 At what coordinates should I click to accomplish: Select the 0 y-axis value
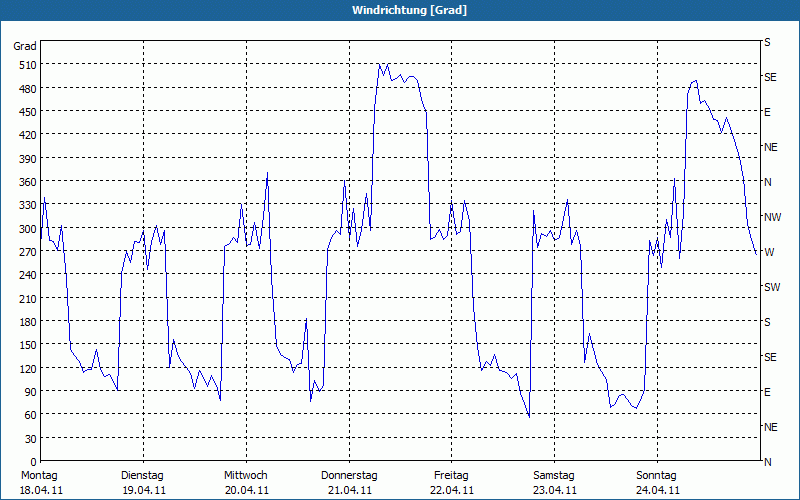(34, 462)
